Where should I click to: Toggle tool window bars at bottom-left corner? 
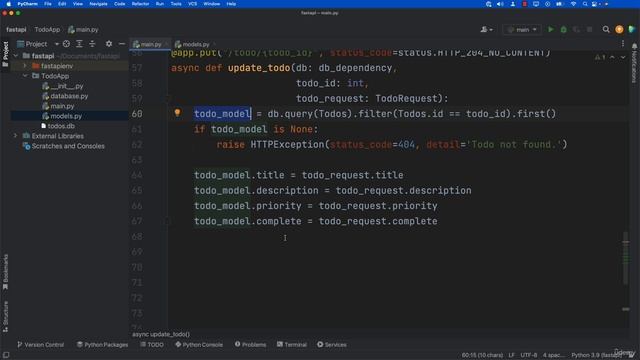pos(6,355)
